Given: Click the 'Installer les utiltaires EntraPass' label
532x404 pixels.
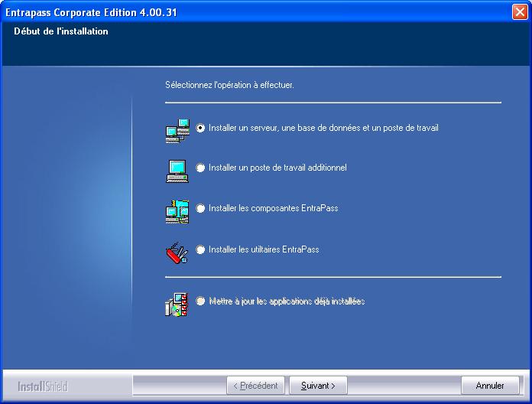Looking at the screenshot, I should tap(264, 249).
